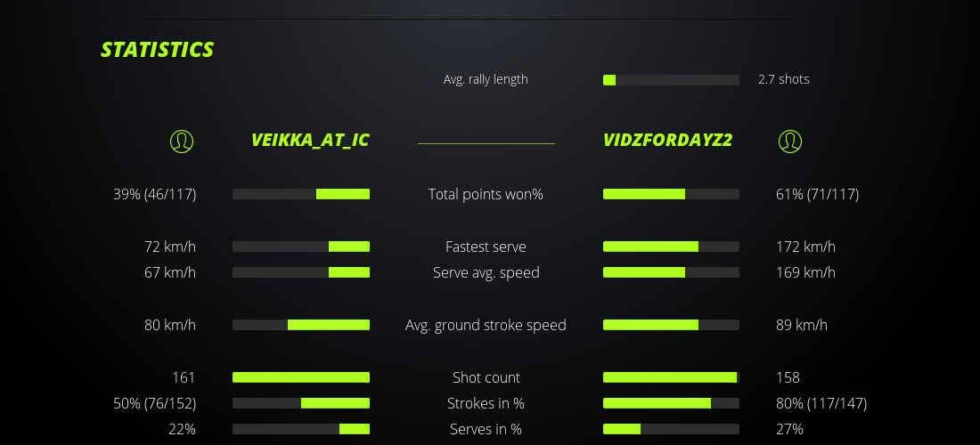Viewport: 980px width, 445px height.
Task: Click VEIKKA_AT_IC's Fastest serve bar
Action: (301, 247)
